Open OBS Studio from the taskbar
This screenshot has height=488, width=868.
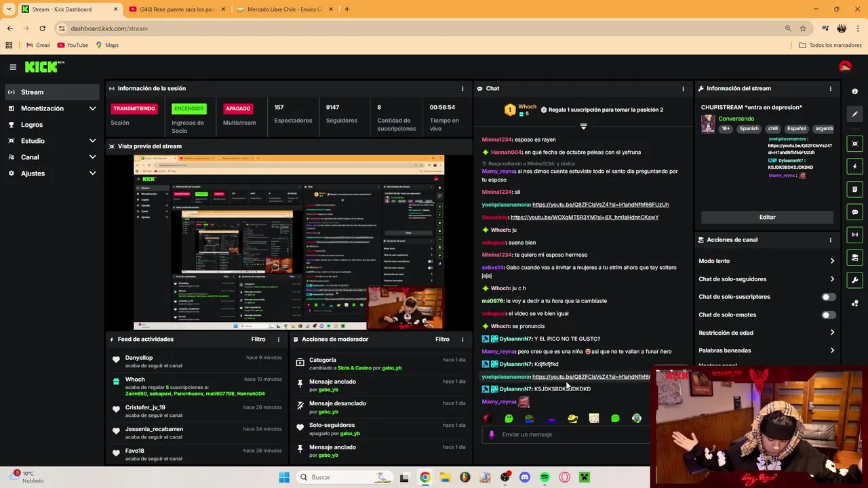[x=505, y=477]
